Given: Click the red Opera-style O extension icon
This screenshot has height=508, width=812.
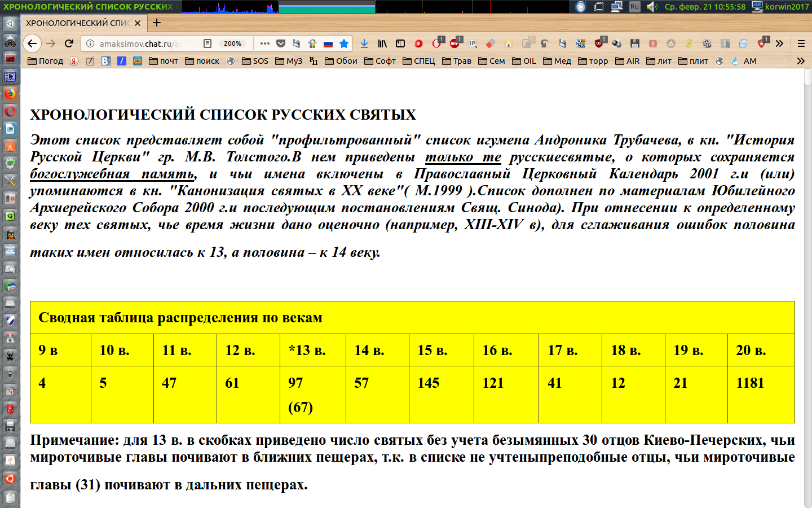Looking at the screenshot, I should click(418, 43).
